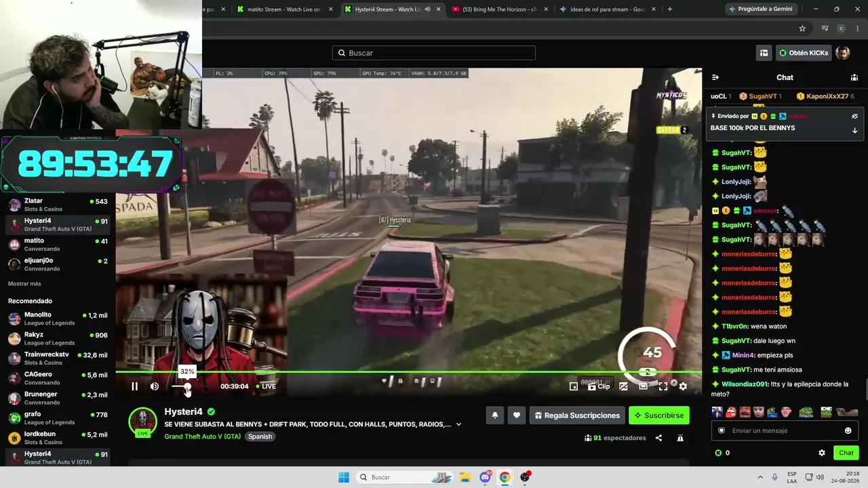868x488 pixels.
Task: Open the user profile avatar menu
Action: click(x=843, y=53)
